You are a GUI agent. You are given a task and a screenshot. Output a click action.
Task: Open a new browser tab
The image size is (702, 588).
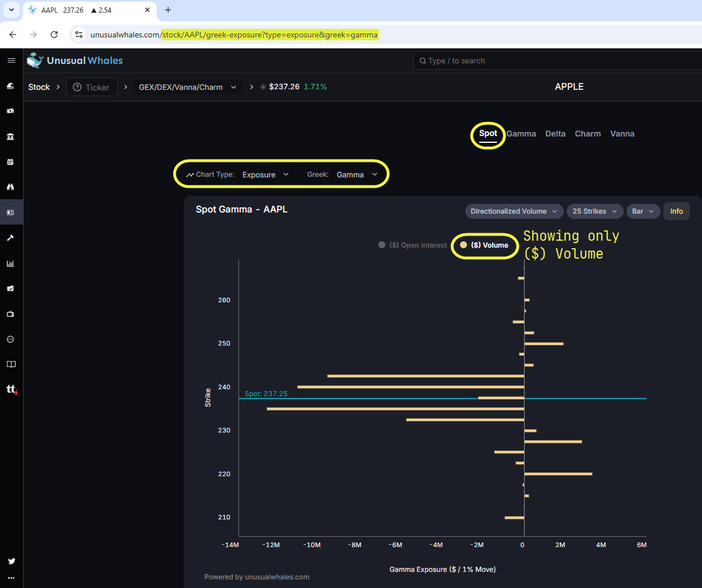168,10
